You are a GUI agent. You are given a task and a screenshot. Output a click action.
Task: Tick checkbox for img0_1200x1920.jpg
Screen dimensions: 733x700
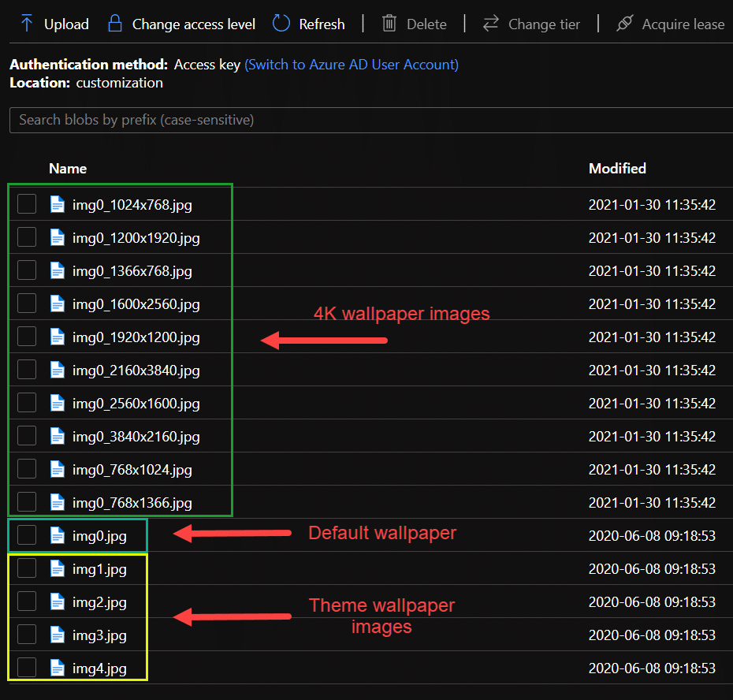(x=27, y=237)
